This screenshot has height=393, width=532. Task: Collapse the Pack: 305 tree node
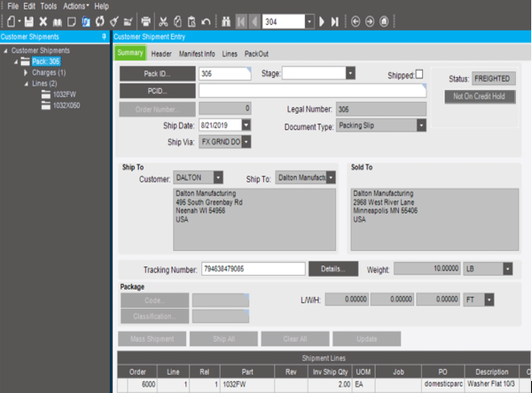[15, 62]
